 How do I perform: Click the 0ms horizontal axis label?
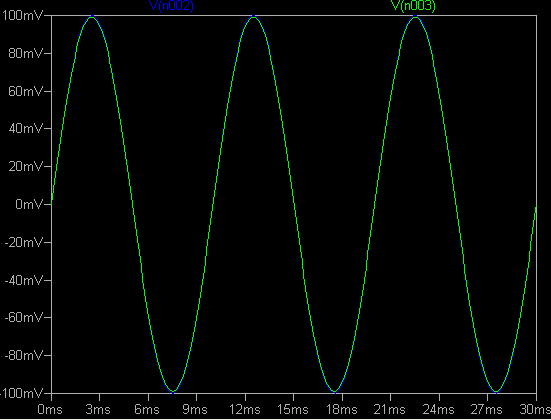coord(50,409)
